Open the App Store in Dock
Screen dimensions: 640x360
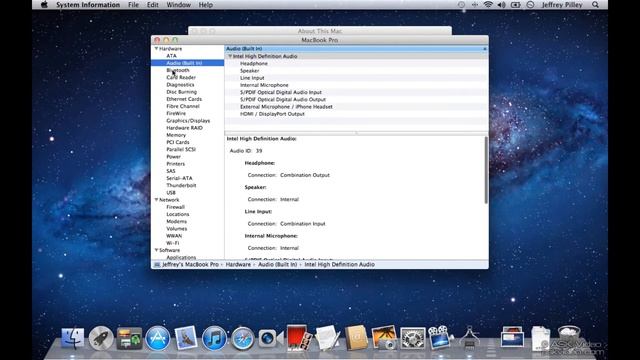point(158,338)
